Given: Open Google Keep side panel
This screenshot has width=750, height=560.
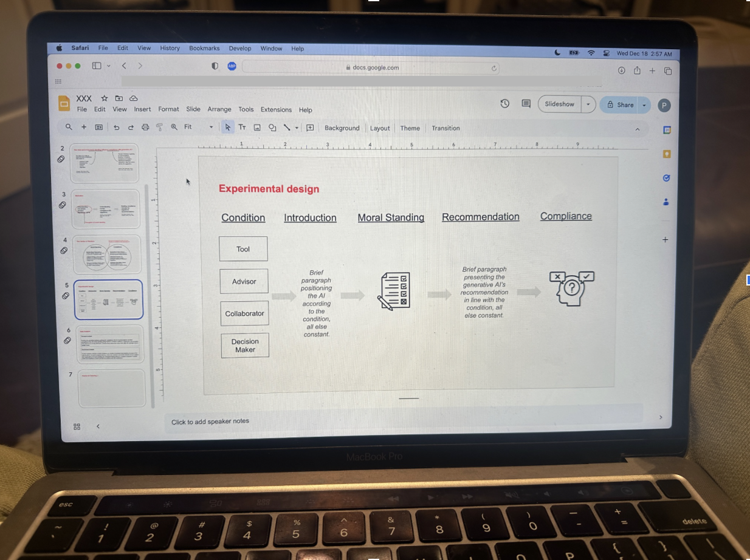Looking at the screenshot, I should [667, 154].
